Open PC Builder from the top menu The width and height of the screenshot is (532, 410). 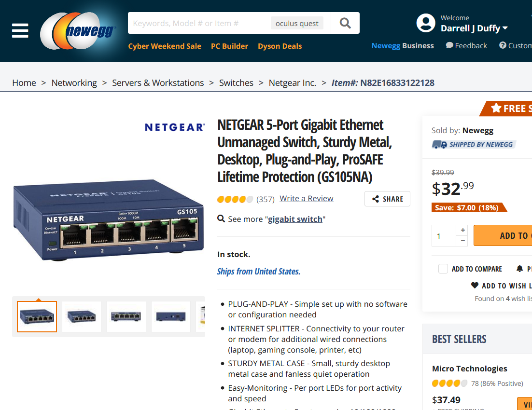point(229,46)
